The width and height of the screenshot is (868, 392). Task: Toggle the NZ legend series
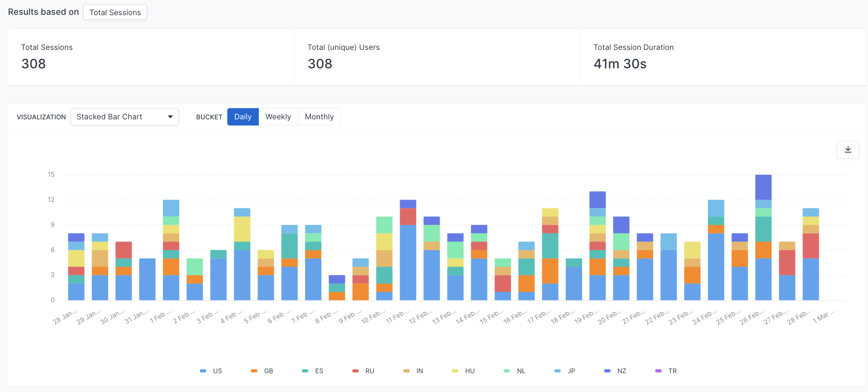click(x=615, y=371)
